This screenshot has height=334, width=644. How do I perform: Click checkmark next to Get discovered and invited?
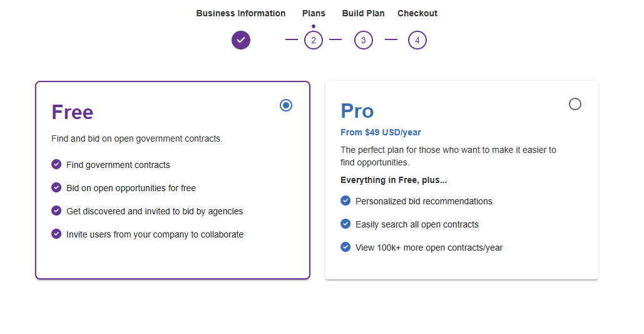point(56,211)
